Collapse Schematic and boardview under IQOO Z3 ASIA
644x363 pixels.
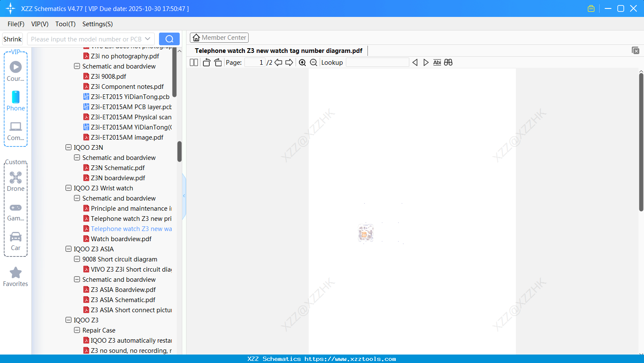coord(77,280)
